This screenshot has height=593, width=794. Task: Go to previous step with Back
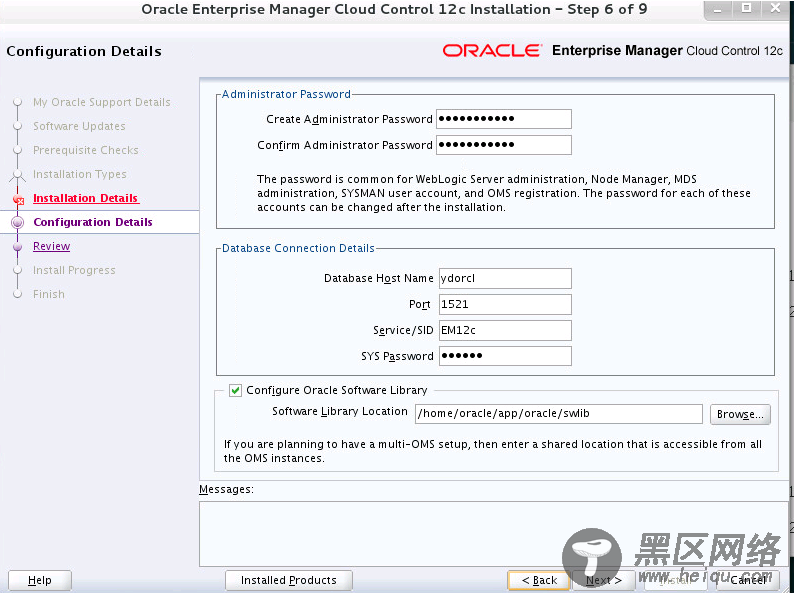pos(539,580)
